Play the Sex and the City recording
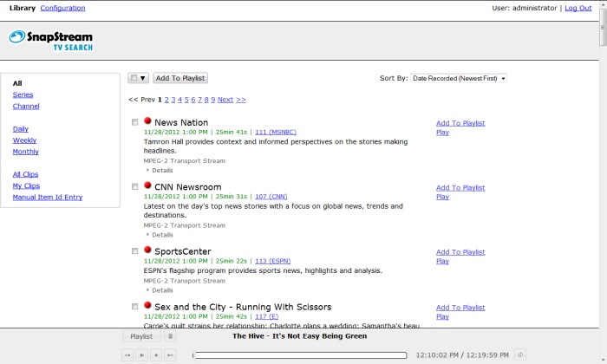 [x=442, y=317]
